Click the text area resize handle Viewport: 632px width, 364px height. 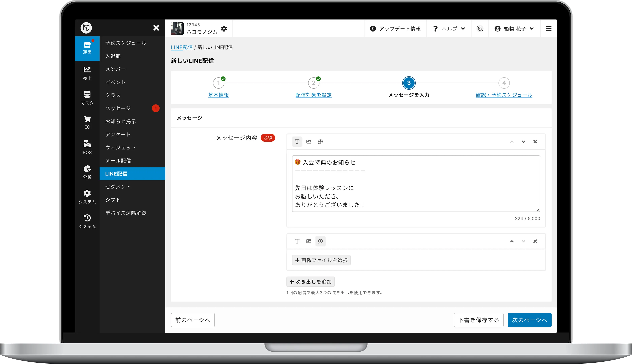pos(538,210)
